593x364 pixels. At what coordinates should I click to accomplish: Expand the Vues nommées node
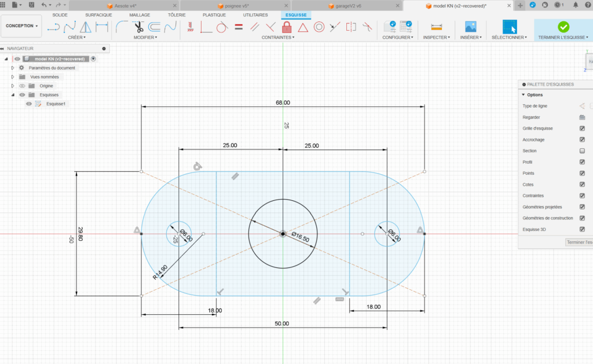13,77
